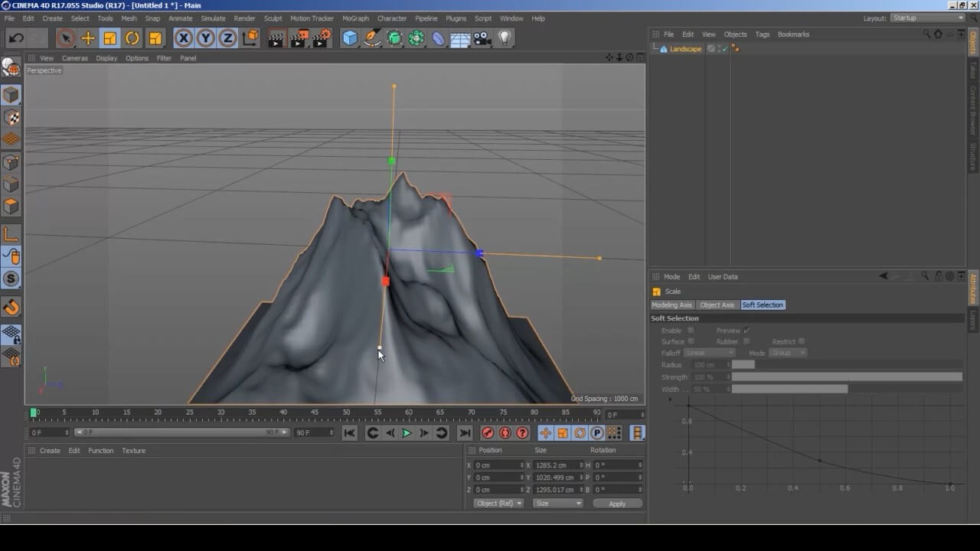
Task: Select the Scale tool in the toolbar
Action: tap(111, 37)
